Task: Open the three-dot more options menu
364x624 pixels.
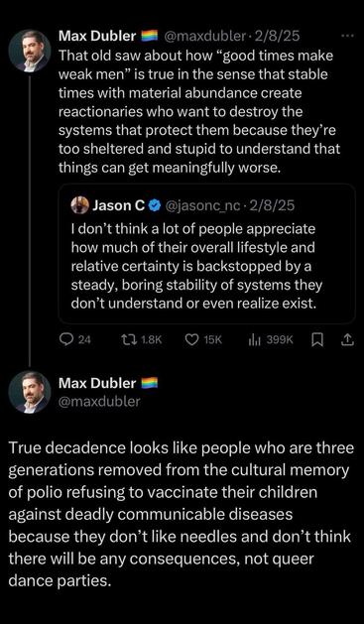Action: point(347,36)
